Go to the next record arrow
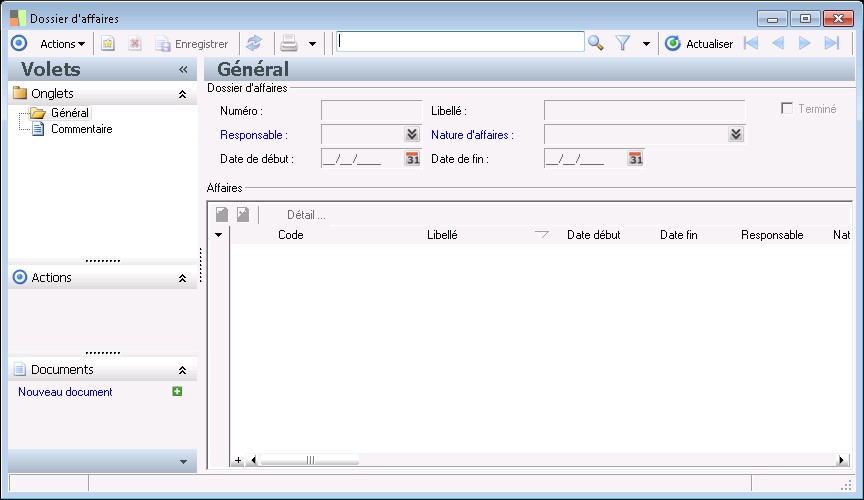The width and height of the screenshot is (864, 500). pyautogui.click(x=804, y=43)
